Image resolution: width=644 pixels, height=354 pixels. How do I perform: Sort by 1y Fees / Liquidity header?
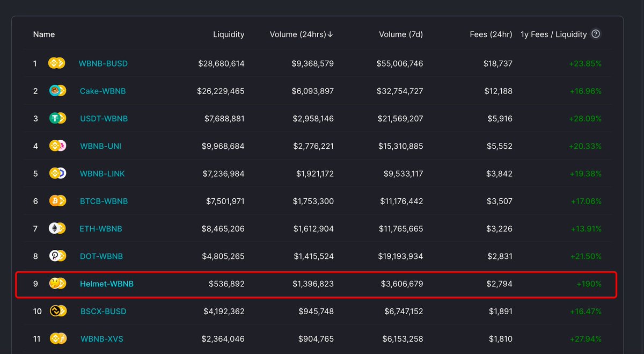[554, 34]
